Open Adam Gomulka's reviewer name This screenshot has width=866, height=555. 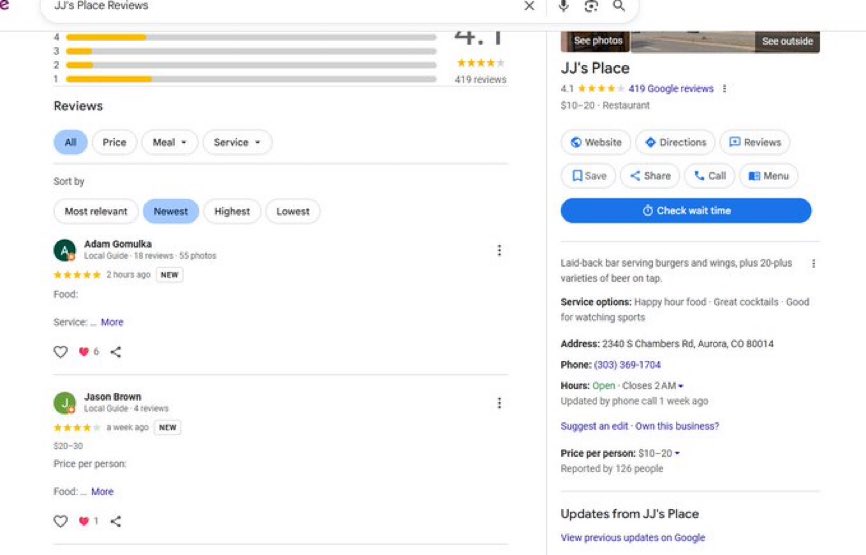coord(118,244)
